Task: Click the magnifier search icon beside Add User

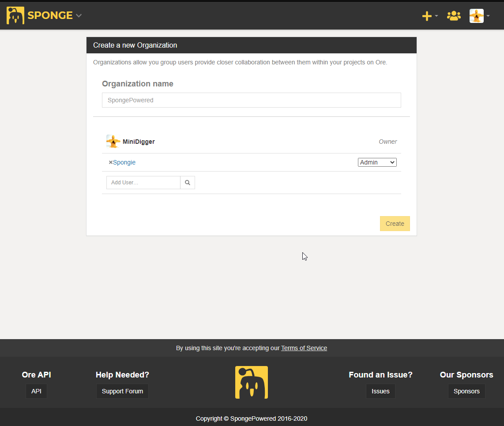Action: pos(188,183)
